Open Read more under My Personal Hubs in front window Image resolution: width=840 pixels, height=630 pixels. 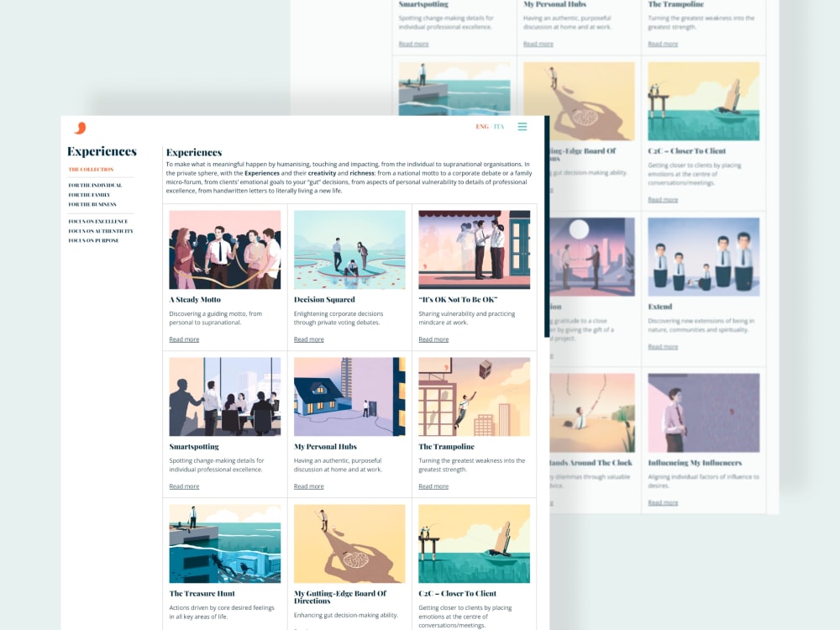(x=309, y=486)
